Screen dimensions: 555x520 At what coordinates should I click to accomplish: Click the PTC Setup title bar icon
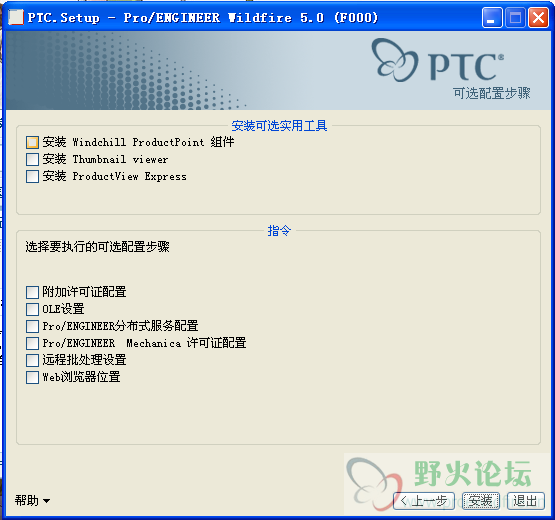[x=16, y=17]
